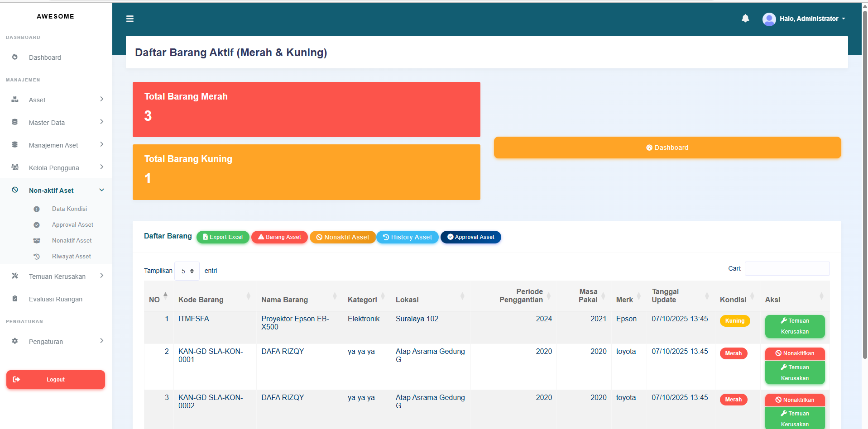Open Kelola Pengguna via its users icon
The height and width of the screenshot is (429, 868).
[x=14, y=167]
